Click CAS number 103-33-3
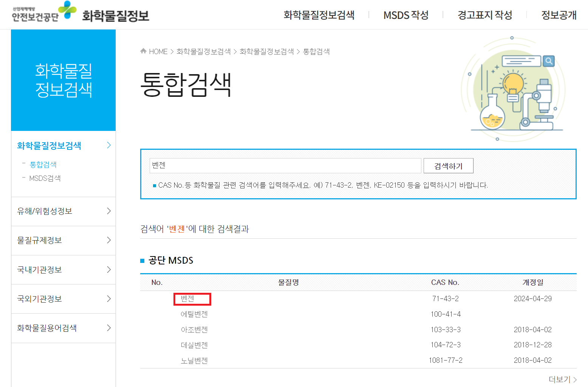The height and width of the screenshot is (387, 588). 446,329
